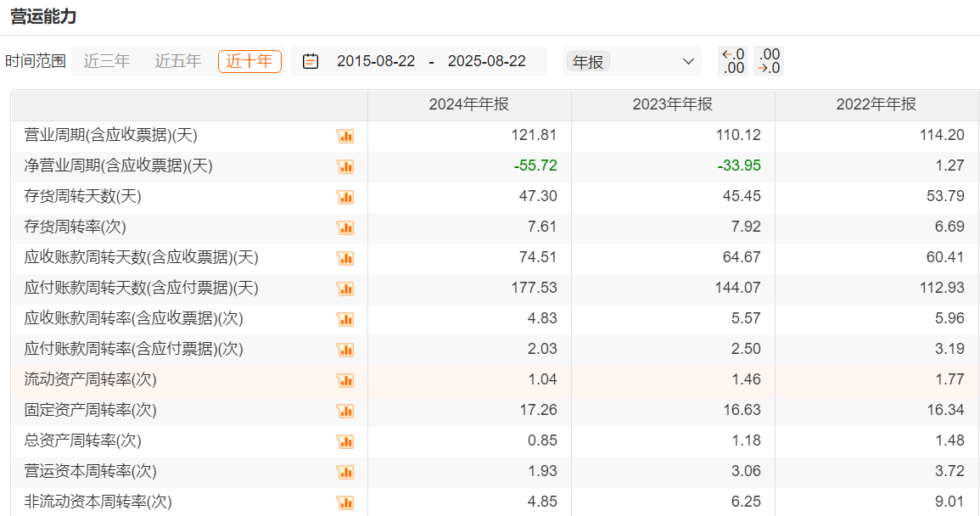Screen dimensions: 980x516
Task: Click the cell value 114.20
Action: [x=942, y=135]
